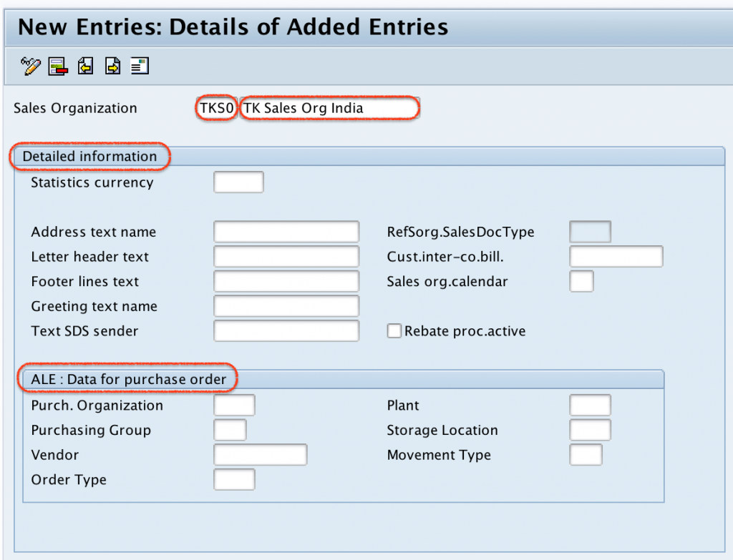Select the Text SDS sender field
This screenshot has height=560, width=733.
(x=286, y=330)
